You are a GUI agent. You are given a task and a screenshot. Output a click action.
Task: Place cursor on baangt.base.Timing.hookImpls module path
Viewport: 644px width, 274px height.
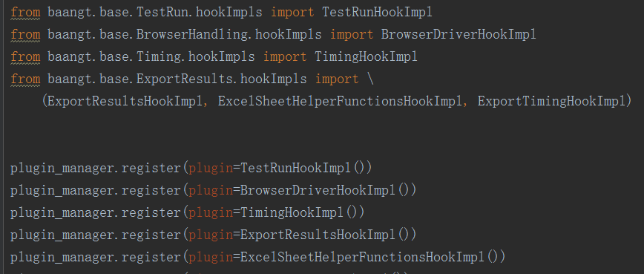pos(151,56)
